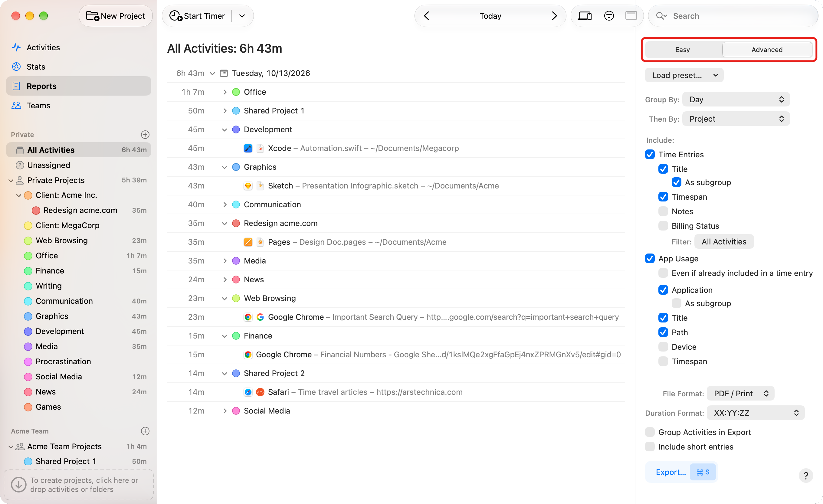Click the red color dot of Redesign acme.com in sidebar
Viewport: 823px width, 504px height.
point(36,210)
